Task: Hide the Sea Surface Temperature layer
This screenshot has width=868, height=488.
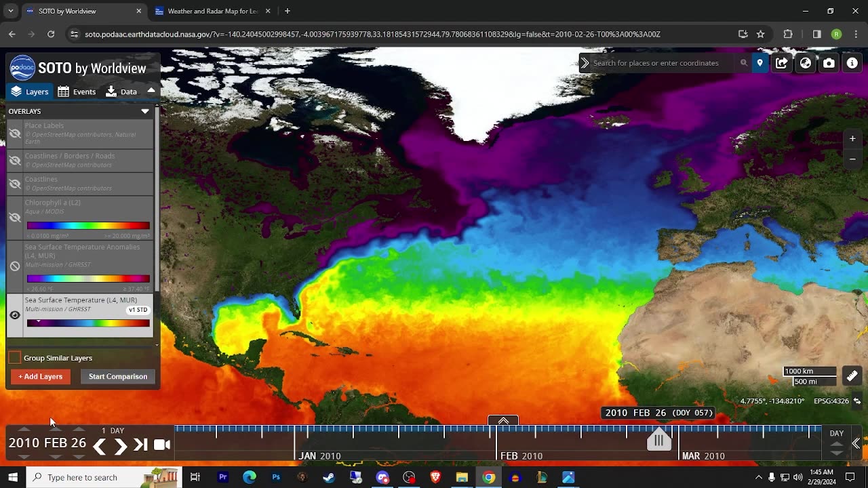Action: tap(15, 315)
